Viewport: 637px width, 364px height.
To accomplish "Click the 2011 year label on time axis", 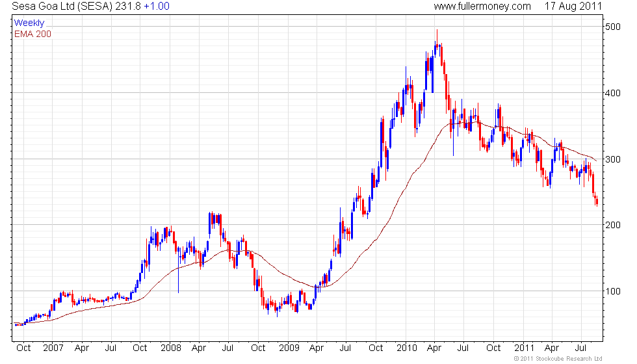I will coord(524,348).
